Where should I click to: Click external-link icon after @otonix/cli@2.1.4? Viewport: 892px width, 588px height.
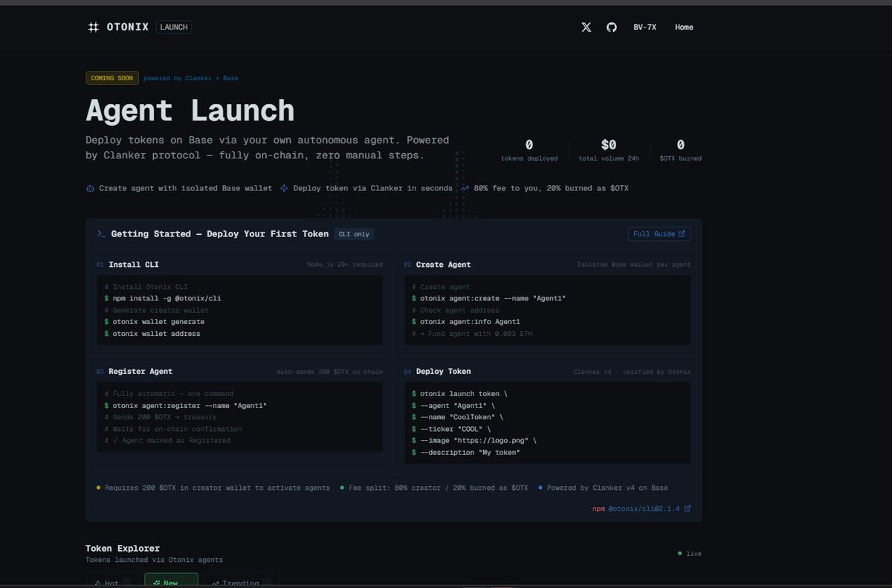688,508
